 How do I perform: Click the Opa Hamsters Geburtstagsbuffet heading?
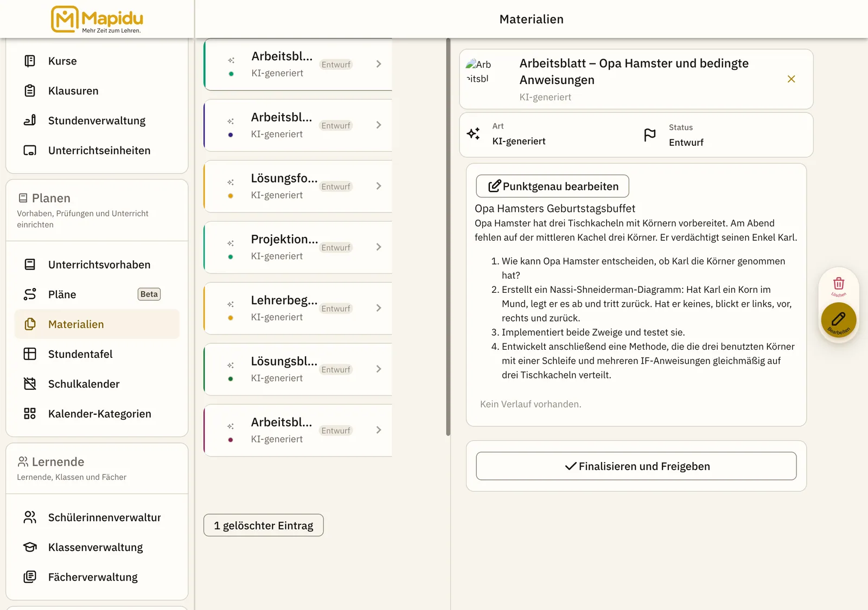(x=555, y=209)
